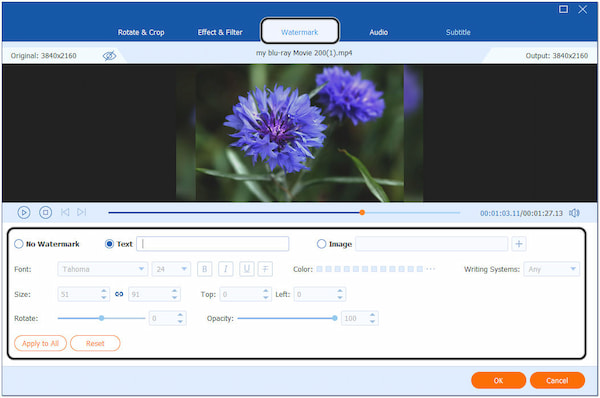The width and height of the screenshot is (600, 398).
Task: Maximize the editing window
Action: click(563, 9)
